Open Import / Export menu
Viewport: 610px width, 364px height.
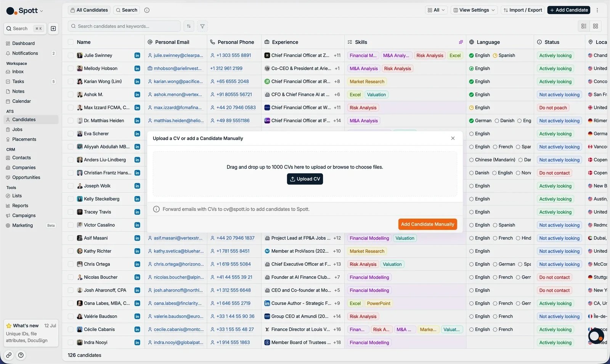(523, 10)
